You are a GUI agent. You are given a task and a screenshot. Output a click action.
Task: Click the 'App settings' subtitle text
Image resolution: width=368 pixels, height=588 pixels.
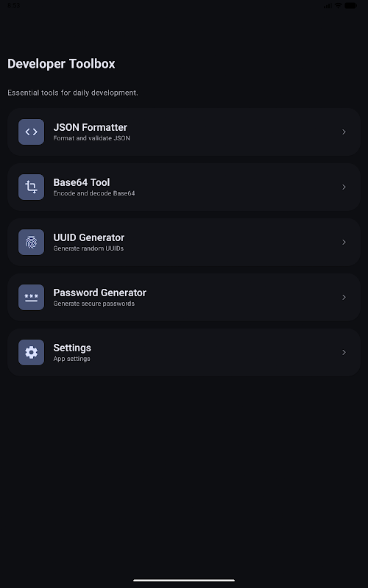[71, 359]
